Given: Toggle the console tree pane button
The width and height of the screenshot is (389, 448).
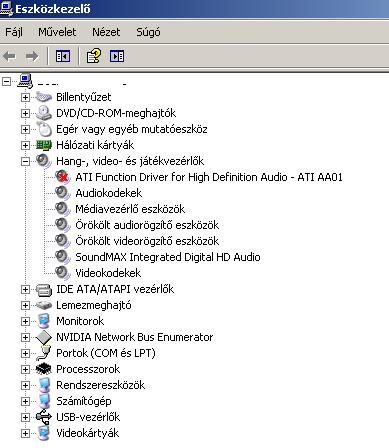Looking at the screenshot, I should pyautogui.click(x=63, y=56).
